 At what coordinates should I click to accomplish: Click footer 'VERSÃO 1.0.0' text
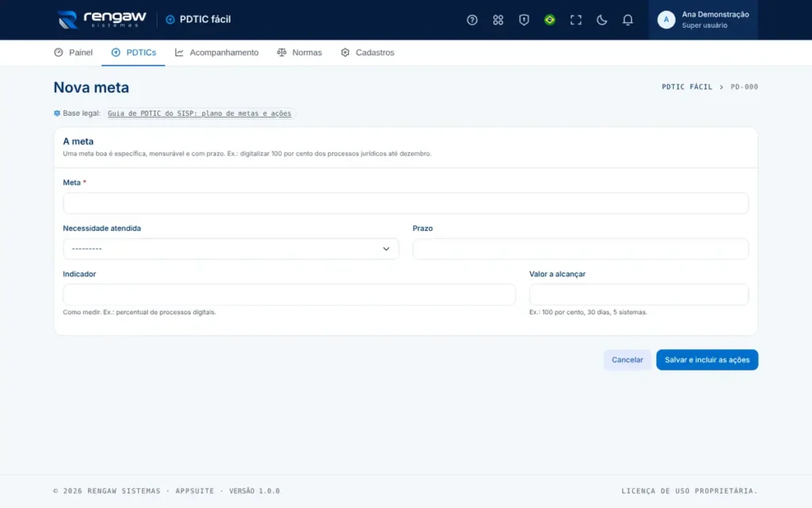(255, 491)
